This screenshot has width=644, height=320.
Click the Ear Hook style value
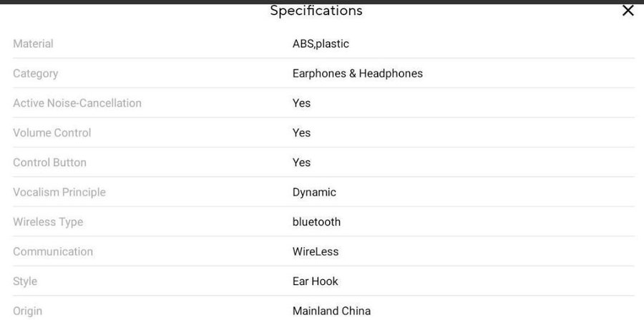click(316, 281)
